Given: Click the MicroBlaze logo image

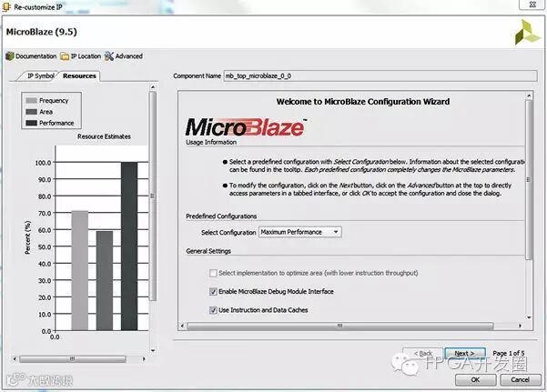Looking at the screenshot, I should click(x=246, y=127).
